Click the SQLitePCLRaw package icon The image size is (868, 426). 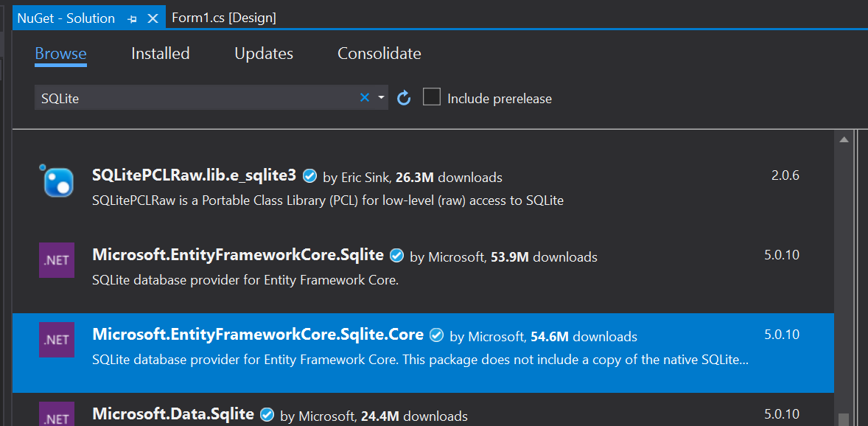tap(57, 181)
